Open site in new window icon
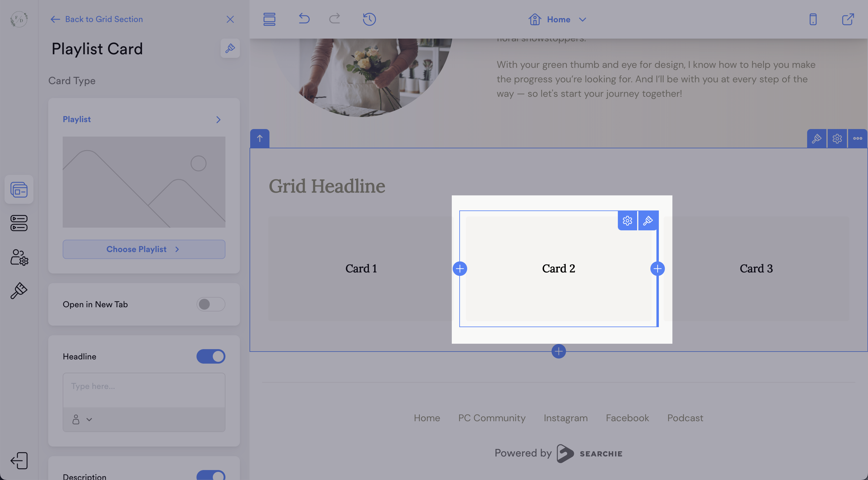The image size is (868, 480). pyautogui.click(x=848, y=19)
